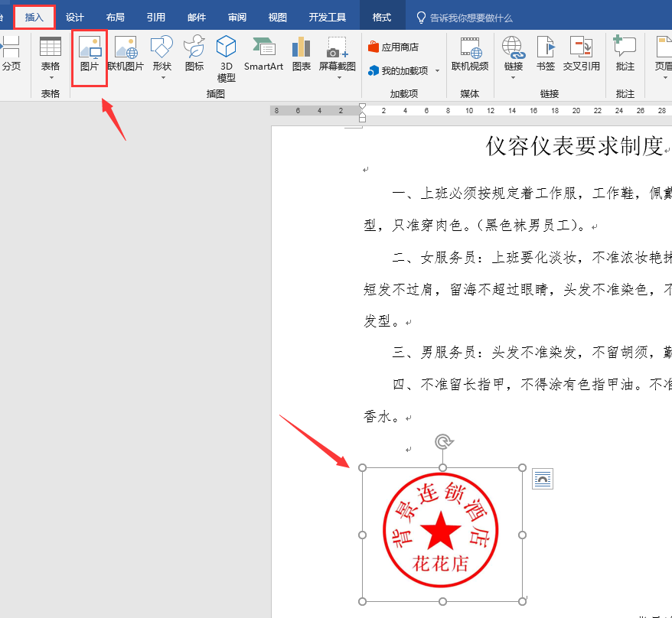Switch to the 布局 tab

(x=116, y=18)
